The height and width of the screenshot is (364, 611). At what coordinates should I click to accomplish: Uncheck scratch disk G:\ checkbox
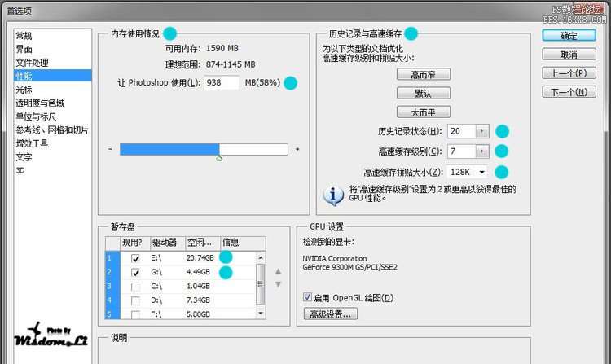(x=135, y=272)
